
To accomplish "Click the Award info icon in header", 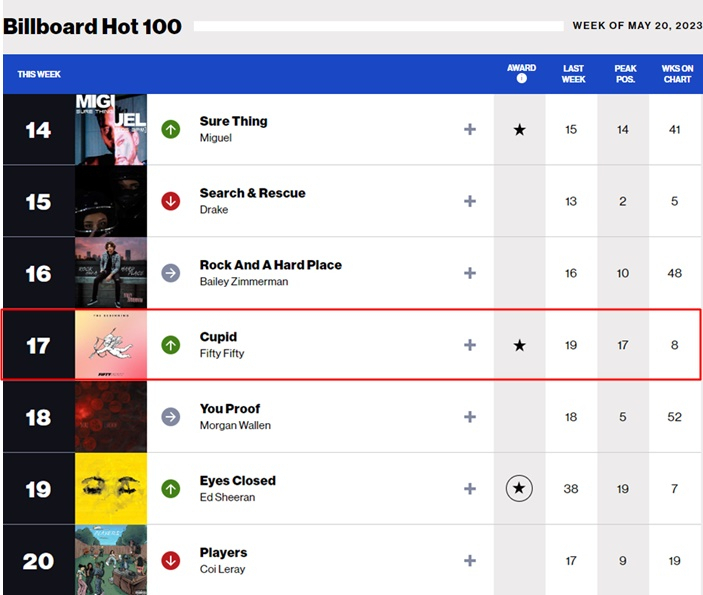I will tap(521, 78).
